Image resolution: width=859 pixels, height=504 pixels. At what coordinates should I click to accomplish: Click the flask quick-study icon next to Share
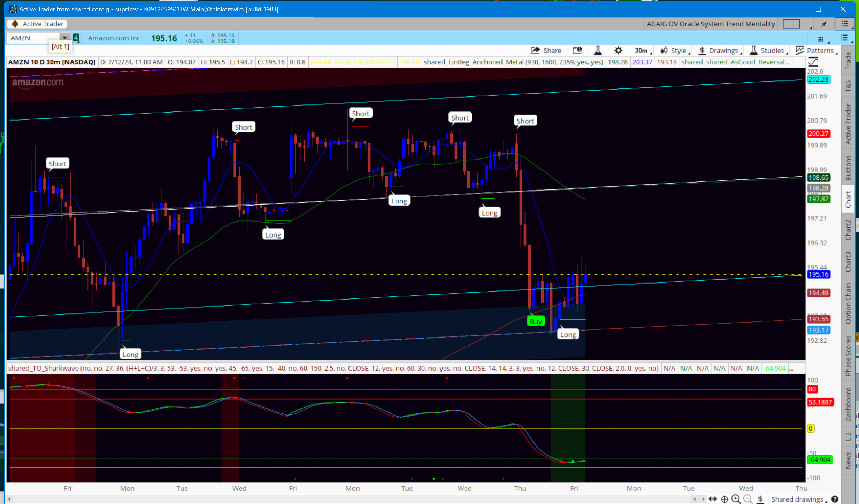click(x=598, y=51)
